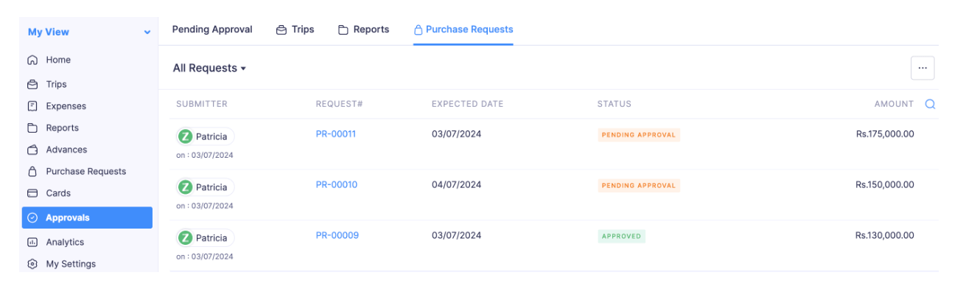Screen dimensions: 980x292
Task: Select the Purchase Requests tab
Action: (x=463, y=29)
